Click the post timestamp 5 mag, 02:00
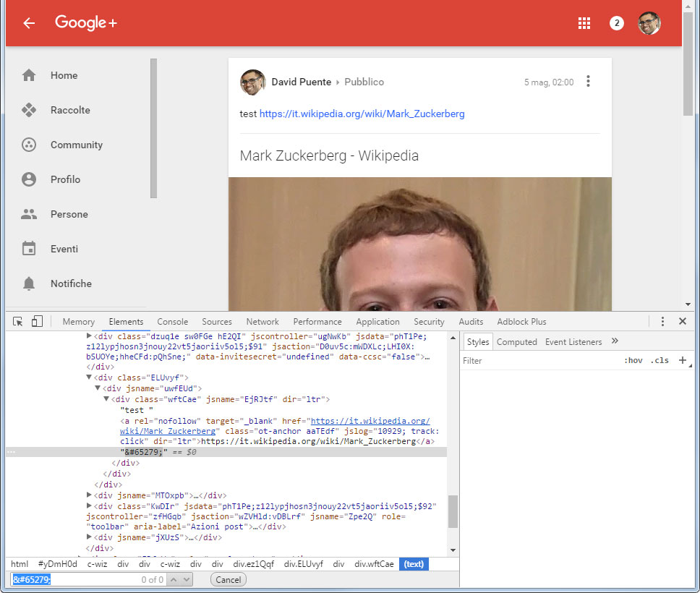This screenshot has height=593, width=700. [549, 82]
